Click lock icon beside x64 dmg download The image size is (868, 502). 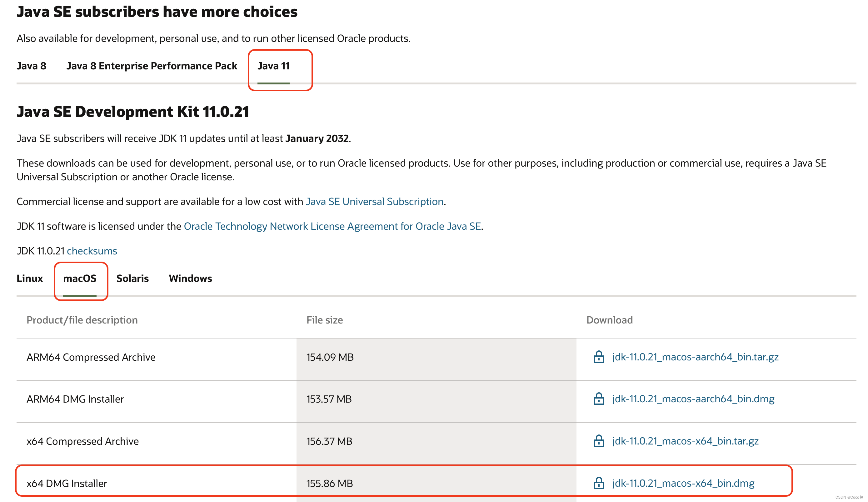click(x=599, y=483)
